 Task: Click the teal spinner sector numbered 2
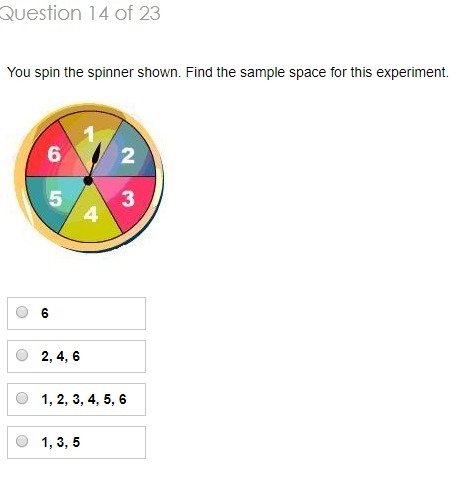(x=128, y=155)
